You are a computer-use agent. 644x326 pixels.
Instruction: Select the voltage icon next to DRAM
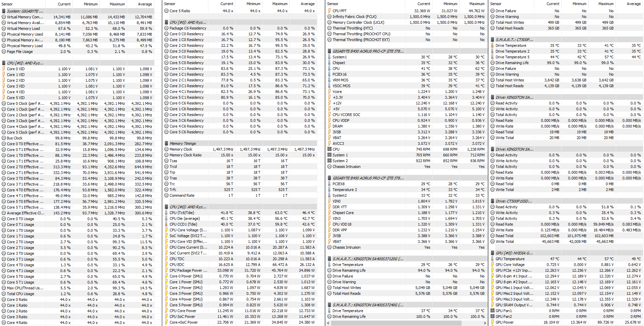click(x=329, y=126)
